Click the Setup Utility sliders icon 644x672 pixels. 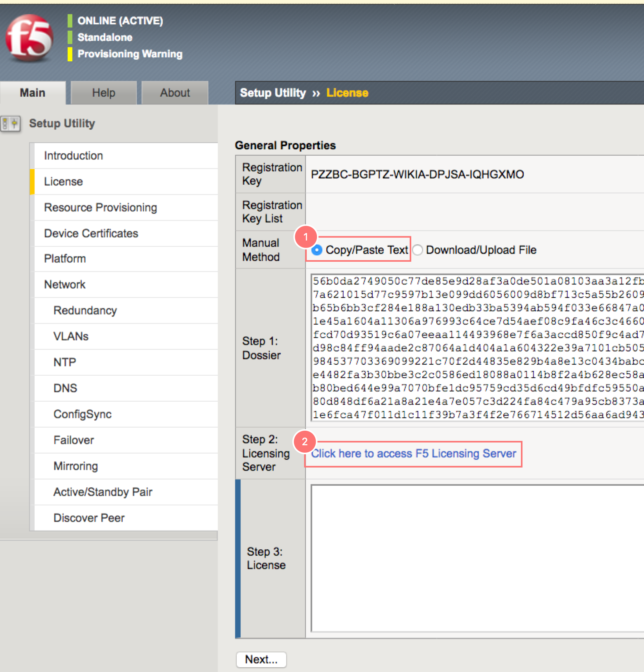[10, 123]
